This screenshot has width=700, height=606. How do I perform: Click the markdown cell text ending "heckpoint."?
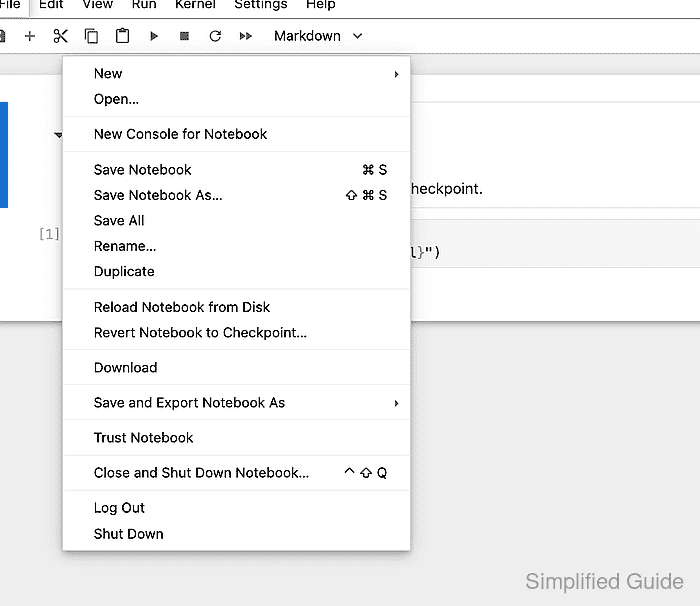coord(446,189)
